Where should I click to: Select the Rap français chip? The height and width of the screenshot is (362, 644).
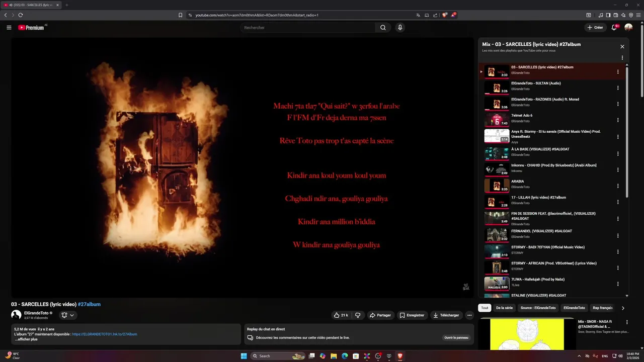[603, 308]
